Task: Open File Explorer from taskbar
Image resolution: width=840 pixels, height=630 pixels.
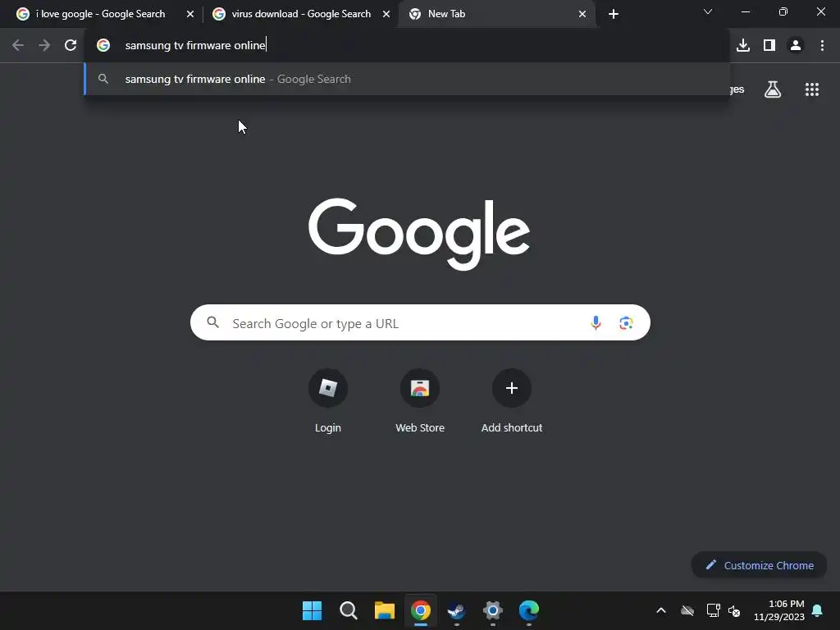Action: [384, 610]
